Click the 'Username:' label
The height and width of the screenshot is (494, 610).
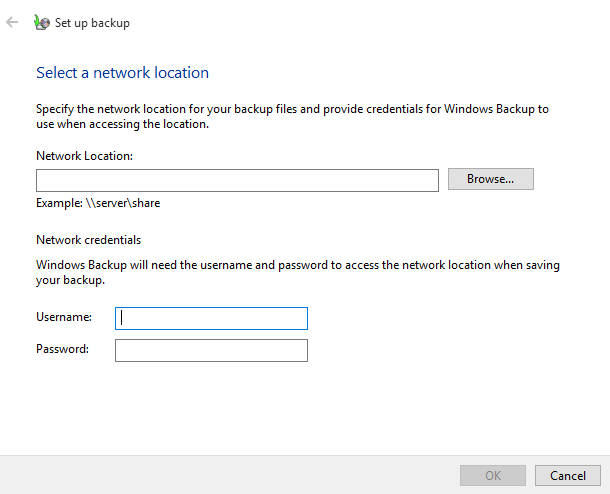tap(64, 317)
